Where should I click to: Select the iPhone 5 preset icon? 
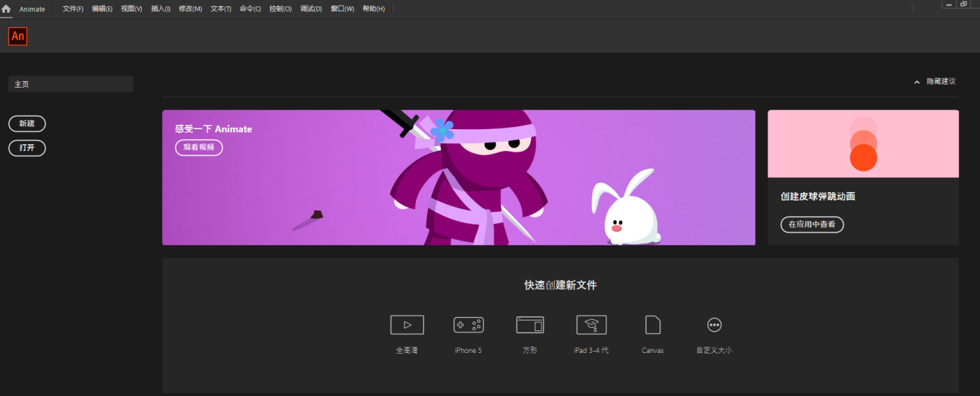468,325
